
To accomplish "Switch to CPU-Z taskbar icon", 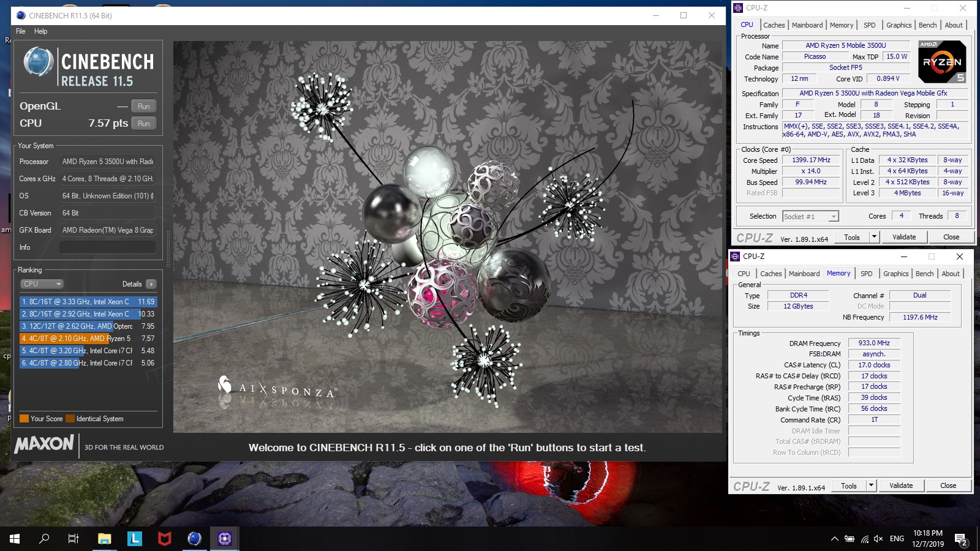I will click(224, 539).
